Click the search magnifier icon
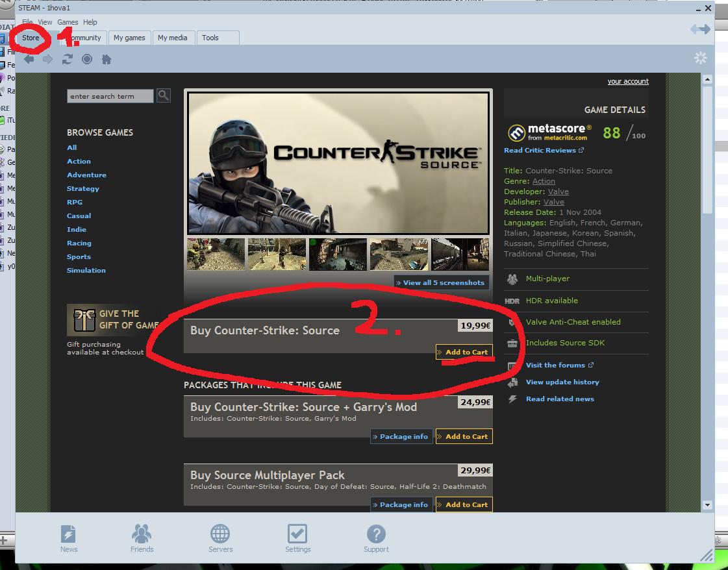The height and width of the screenshot is (570, 728). point(164,95)
